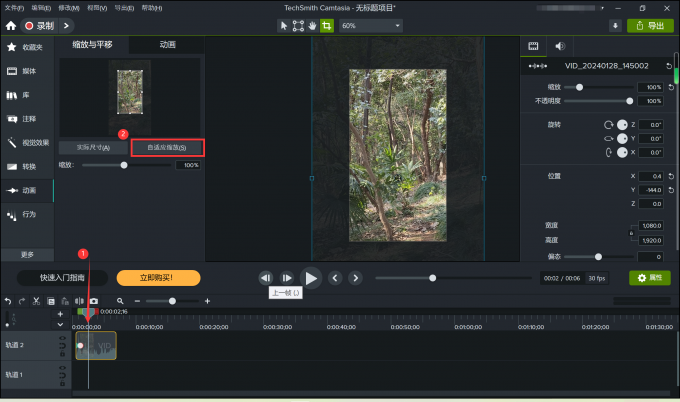Click the green Export button
The width and height of the screenshot is (680, 402).
[x=650, y=26]
